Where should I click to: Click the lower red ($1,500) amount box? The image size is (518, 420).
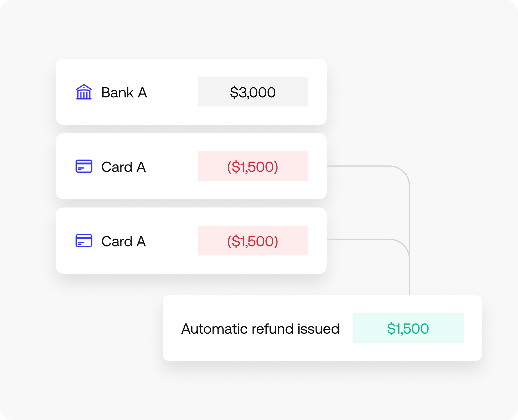[x=253, y=241]
